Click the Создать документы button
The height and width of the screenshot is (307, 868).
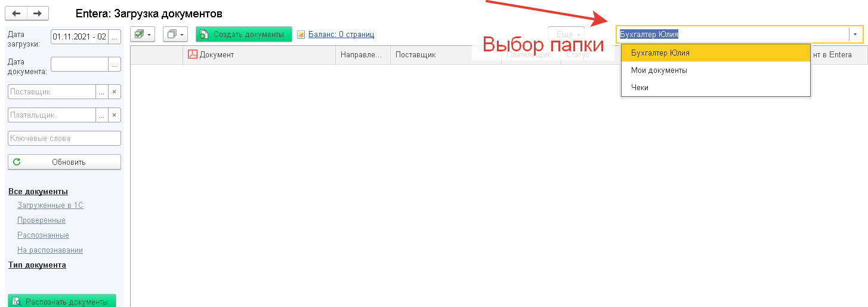243,35
